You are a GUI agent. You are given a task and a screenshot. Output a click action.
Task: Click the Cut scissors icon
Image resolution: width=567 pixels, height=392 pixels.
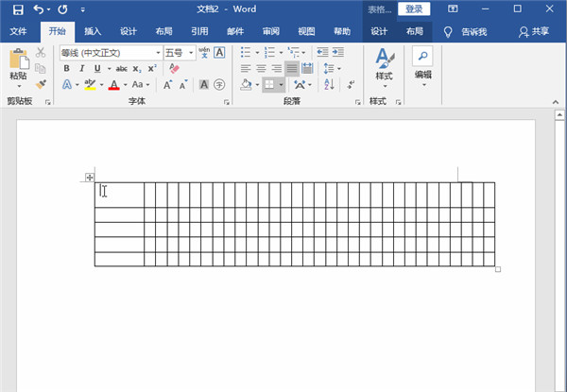click(41, 53)
